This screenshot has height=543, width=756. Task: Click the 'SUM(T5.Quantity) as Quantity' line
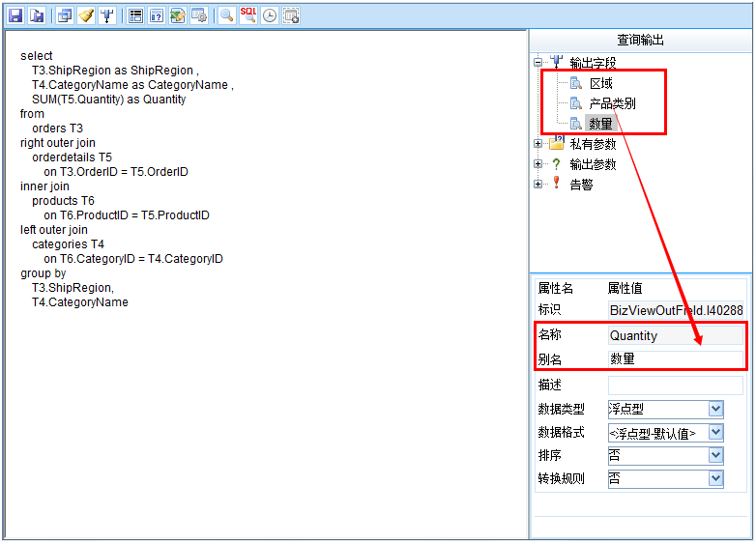109,100
